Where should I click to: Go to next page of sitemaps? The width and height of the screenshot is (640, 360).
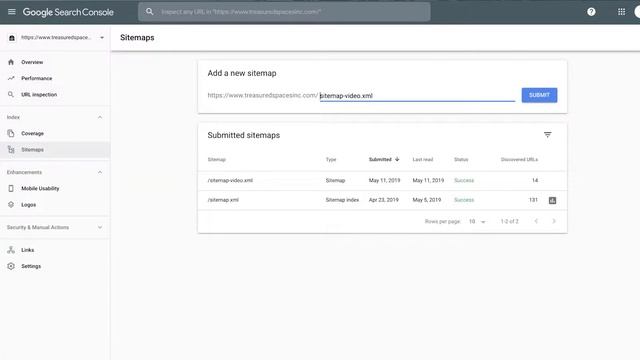554,221
